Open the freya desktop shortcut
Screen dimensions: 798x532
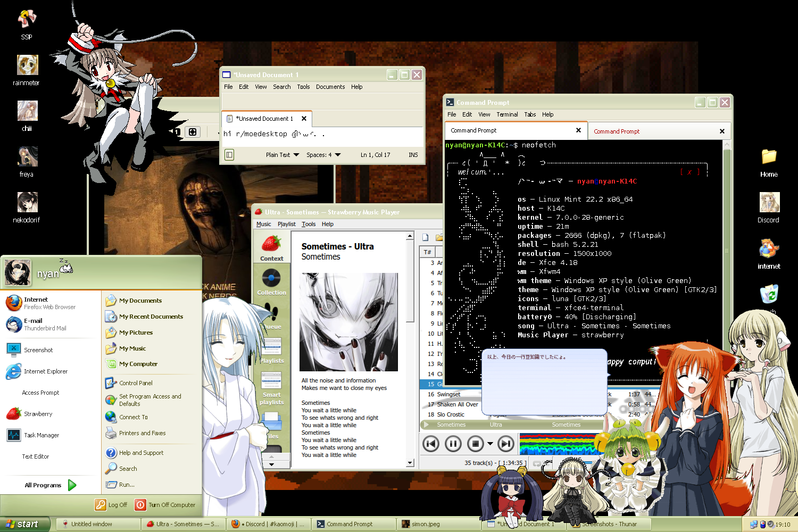pos(27,162)
